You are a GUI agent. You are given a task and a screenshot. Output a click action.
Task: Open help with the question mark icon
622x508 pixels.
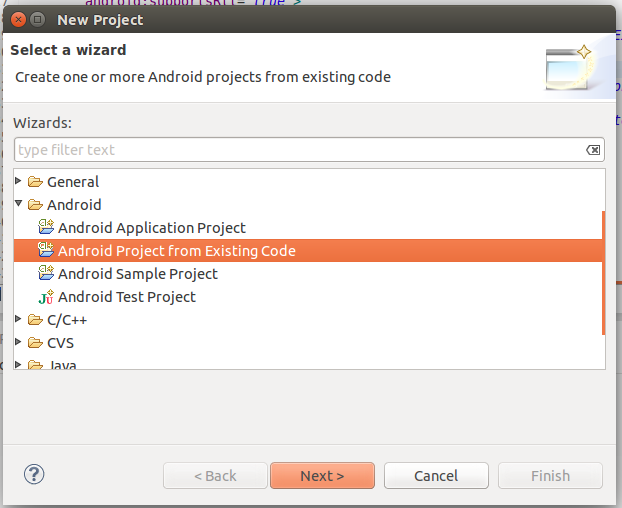click(x=34, y=474)
